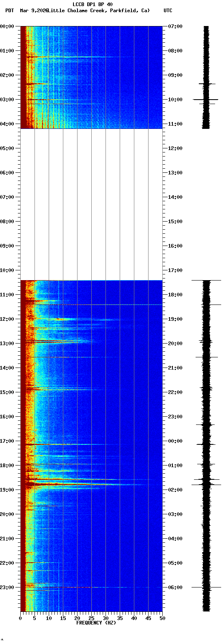Click the 10:00 label on the UTC axis
Screen dimensions: 224x644
pos(175,99)
